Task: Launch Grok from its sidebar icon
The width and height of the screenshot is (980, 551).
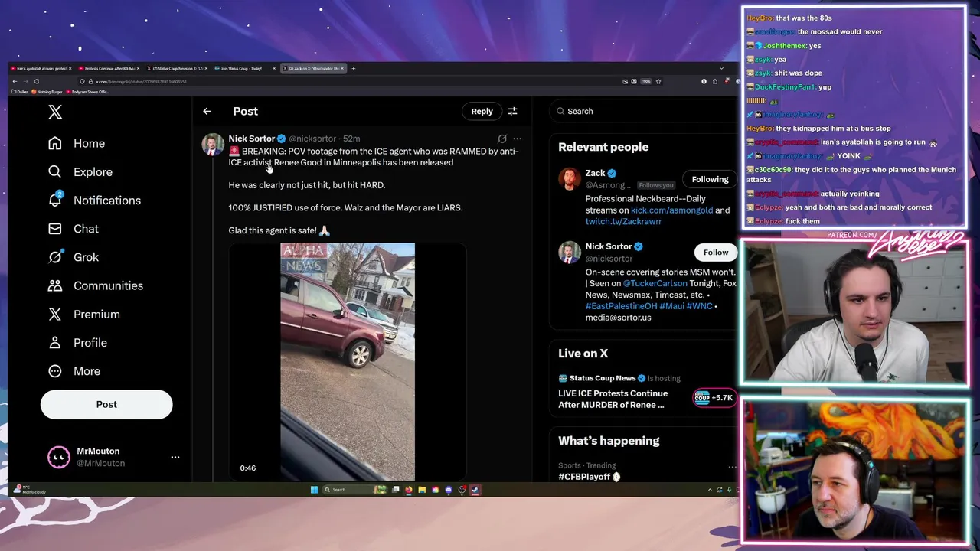Action: (x=54, y=257)
